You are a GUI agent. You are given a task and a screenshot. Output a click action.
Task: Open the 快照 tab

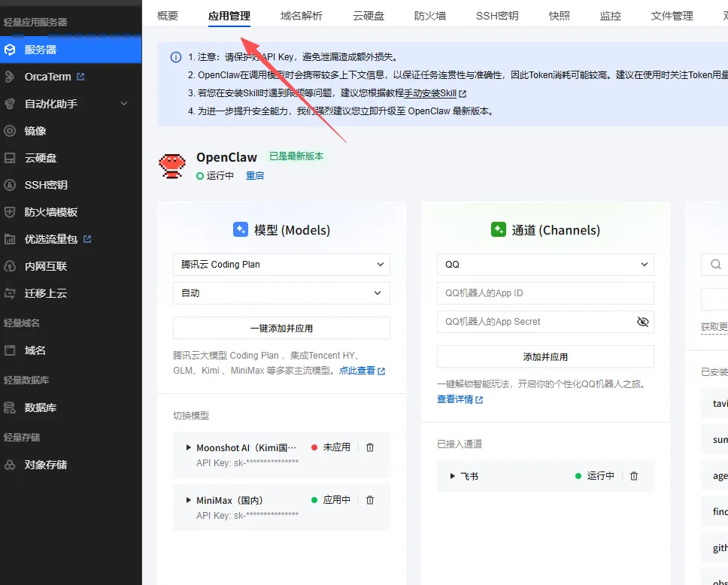(x=559, y=16)
